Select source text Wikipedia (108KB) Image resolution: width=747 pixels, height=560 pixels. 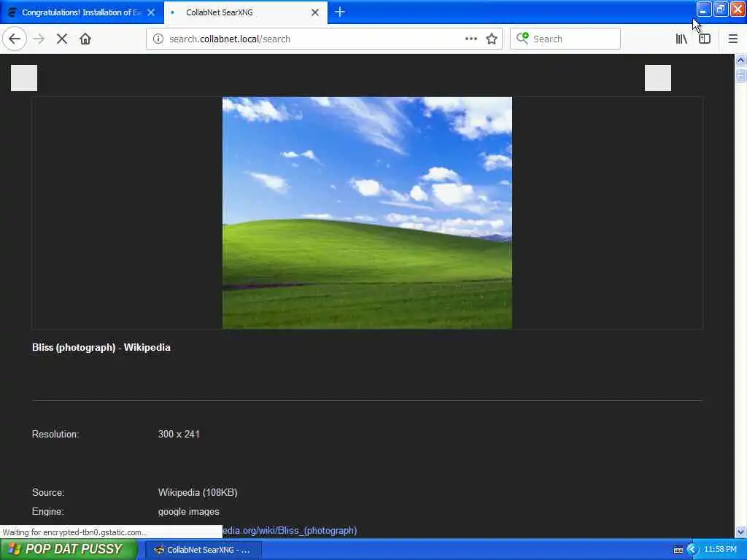(198, 492)
